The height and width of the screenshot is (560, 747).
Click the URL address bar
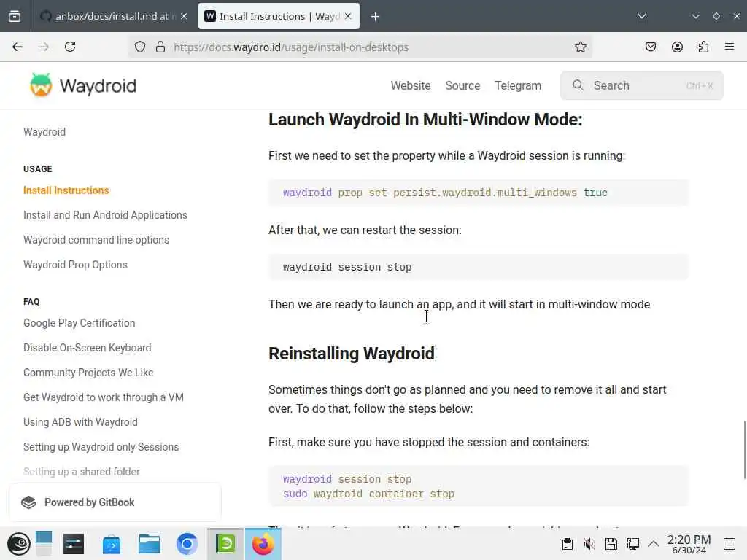[x=360, y=47]
